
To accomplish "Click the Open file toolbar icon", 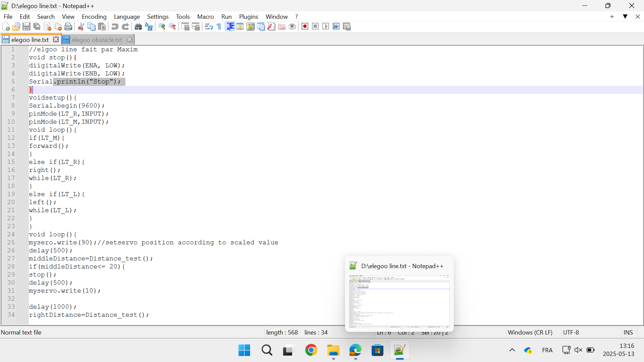I will click(x=16, y=26).
